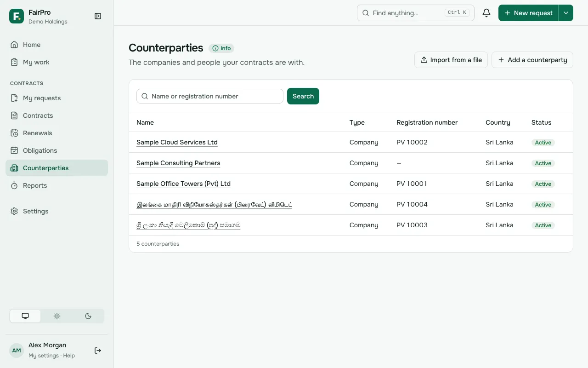Open the Home page label

tap(32, 45)
